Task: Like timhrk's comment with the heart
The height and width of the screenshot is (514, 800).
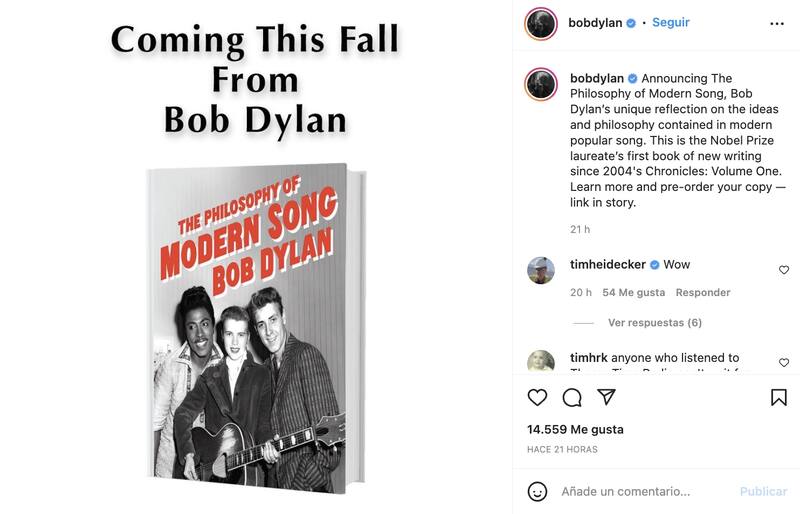Action: pos(784,362)
